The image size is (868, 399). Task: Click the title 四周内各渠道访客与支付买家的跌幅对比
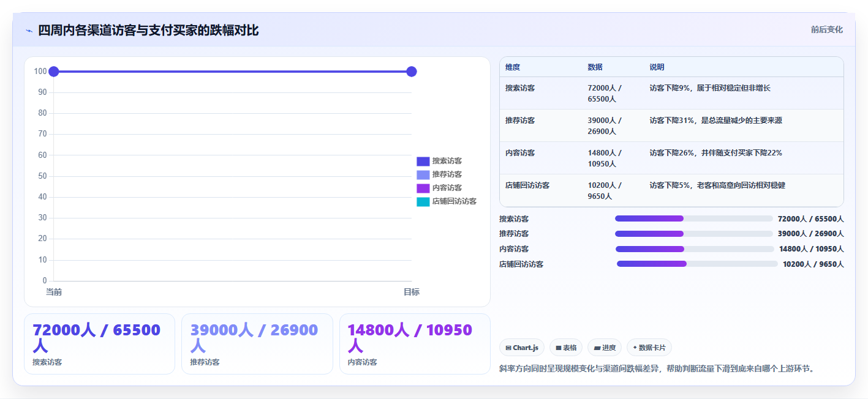(x=148, y=30)
